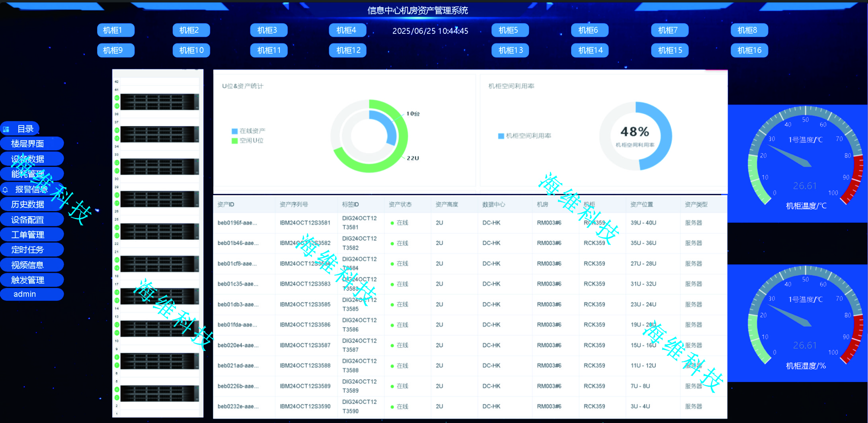Click the 48% utilization donut chart
Viewport: 868px width, 423px height.
(635, 136)
